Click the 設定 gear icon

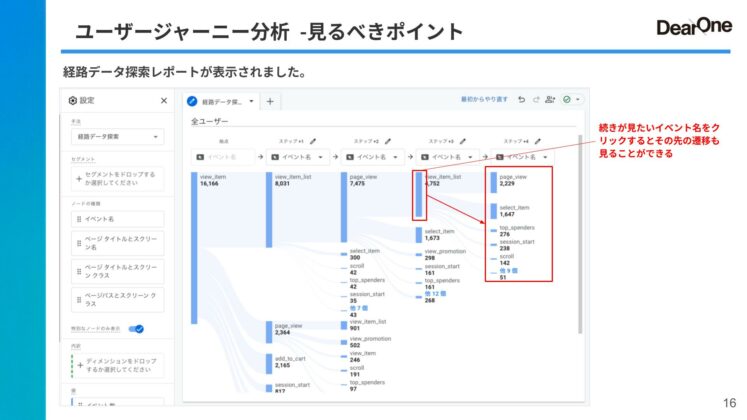pyautogui.click(x=72, y=100)
